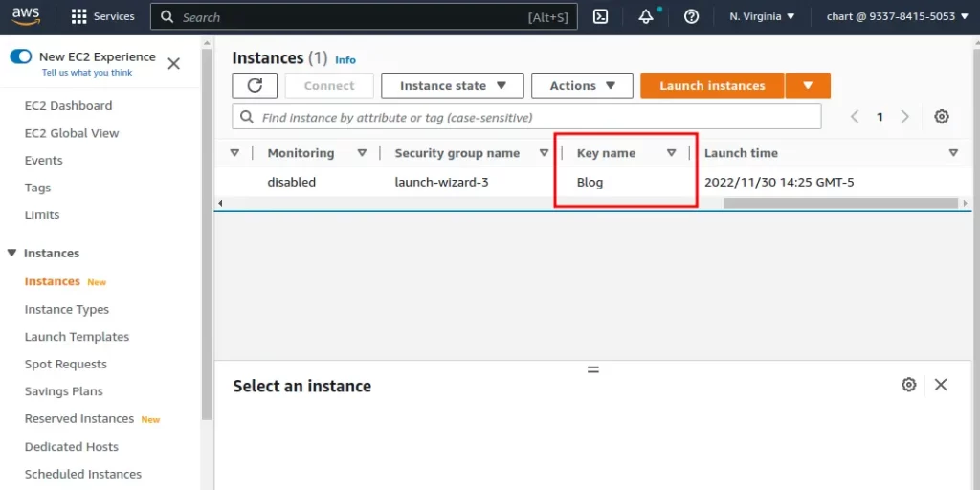Viewport: 980px width, 490px height.
Task: Click the table scrollbar right arrow
Action: point(966,203)
